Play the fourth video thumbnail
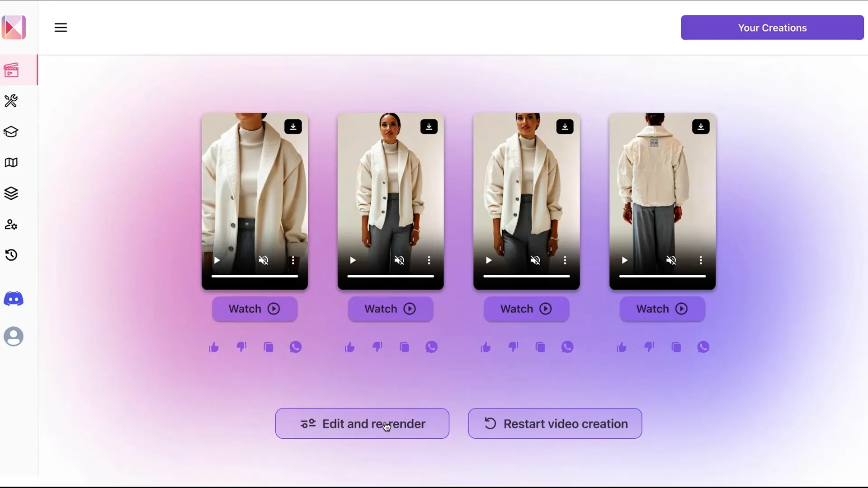 coord(625,260)
